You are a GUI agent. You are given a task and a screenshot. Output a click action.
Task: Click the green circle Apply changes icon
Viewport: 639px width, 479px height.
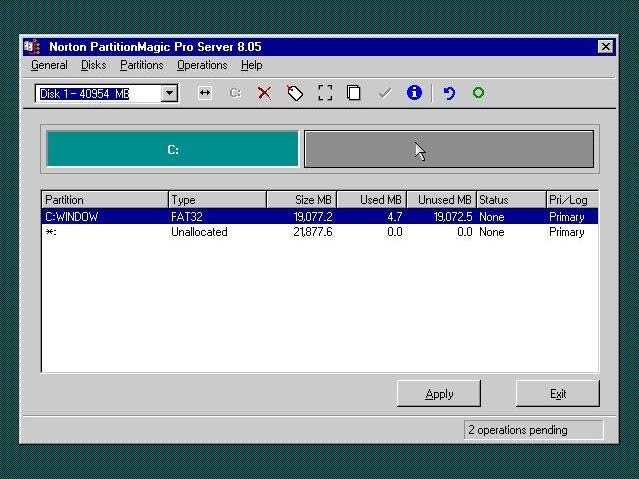point(478,93)
